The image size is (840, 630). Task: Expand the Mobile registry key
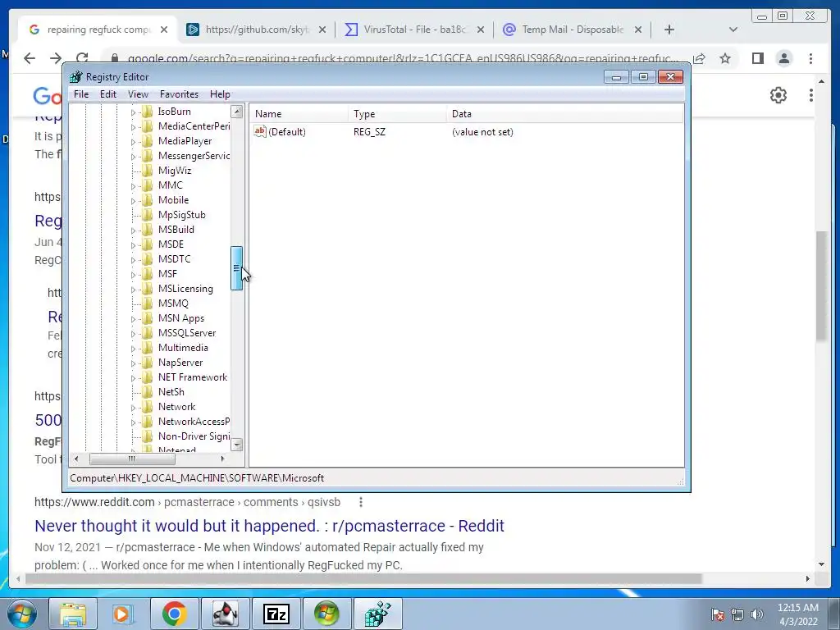click(x=133, y=200)
